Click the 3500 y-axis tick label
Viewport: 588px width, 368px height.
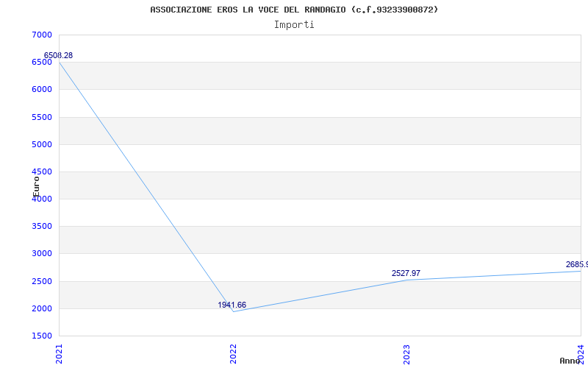[42, 227]
